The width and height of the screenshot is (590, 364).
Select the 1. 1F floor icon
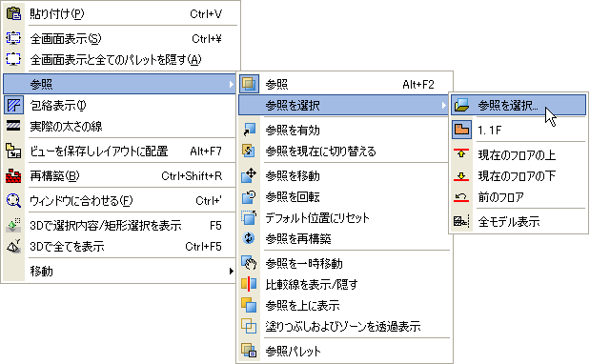coord(461,130)
